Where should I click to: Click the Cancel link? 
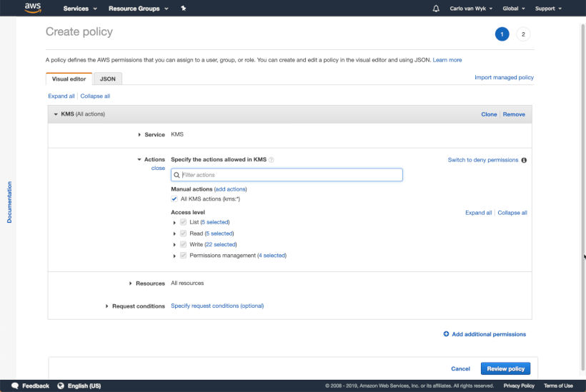click(x=460, y=368)
